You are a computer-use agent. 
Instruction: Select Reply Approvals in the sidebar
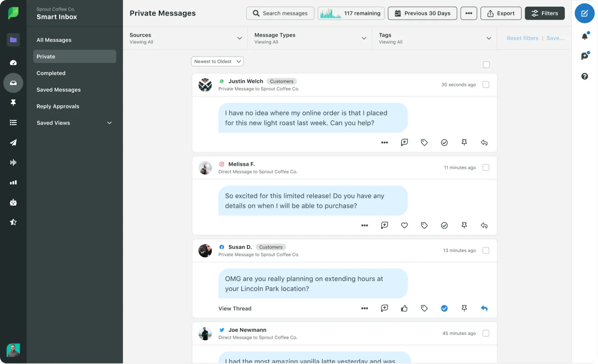pyautogui.click(x=58, y=106)
